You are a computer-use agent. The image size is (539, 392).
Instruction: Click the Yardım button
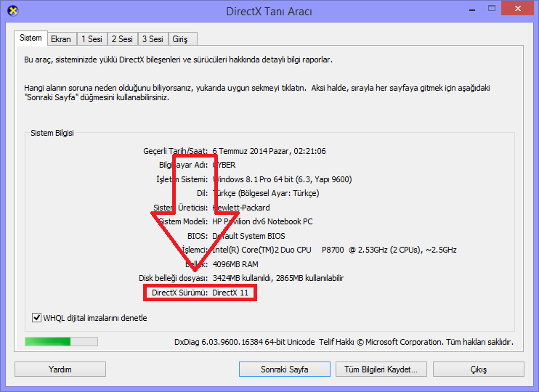click(60, 369)
